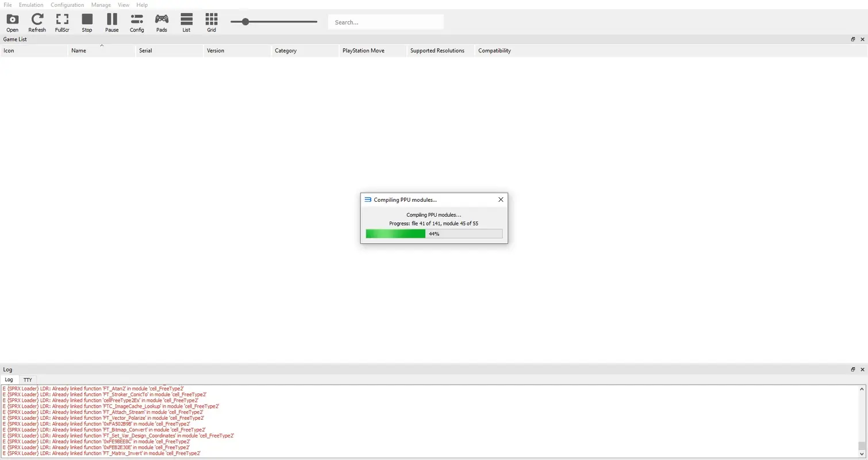
Task: Click inside the Search field
Action: 385,22
